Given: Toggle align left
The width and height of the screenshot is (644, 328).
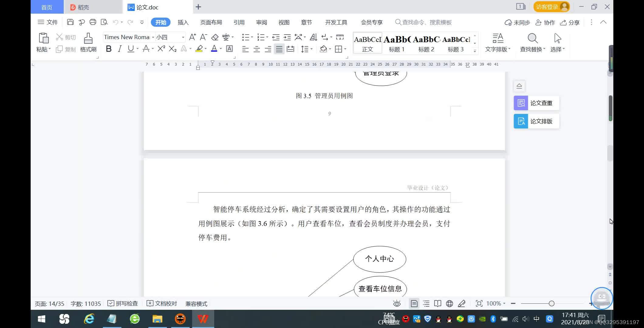Looking at the screenshot, I should [245, 49].
